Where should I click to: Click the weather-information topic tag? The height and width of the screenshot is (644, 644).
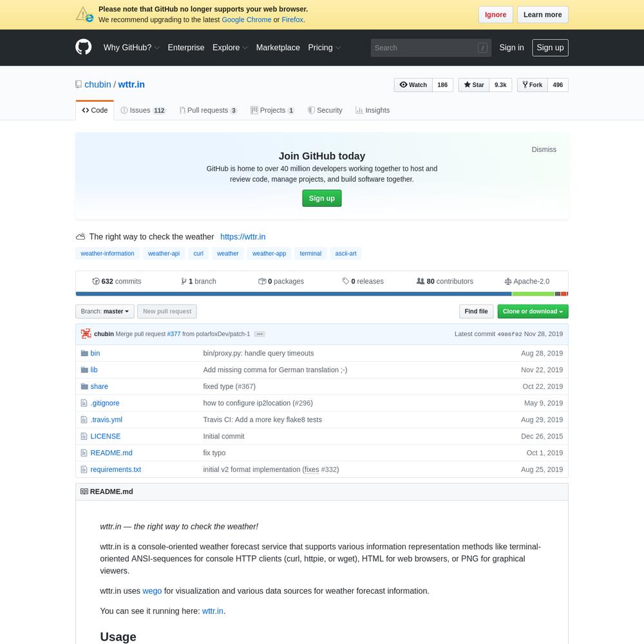[108, 253]
